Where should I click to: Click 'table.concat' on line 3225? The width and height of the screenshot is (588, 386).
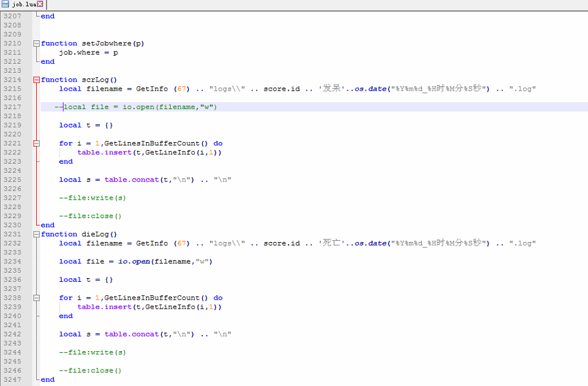click(132, 180)
